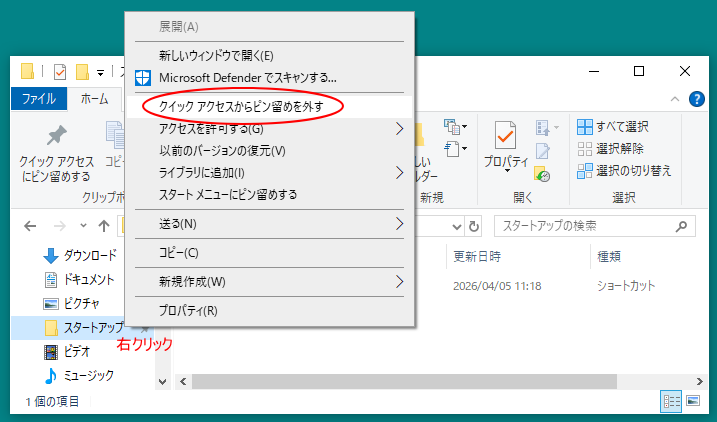Screen dimensions: 717x422
Task: Click the new folder icon in quick access toolbar
Action: click(x=82, y=72)
